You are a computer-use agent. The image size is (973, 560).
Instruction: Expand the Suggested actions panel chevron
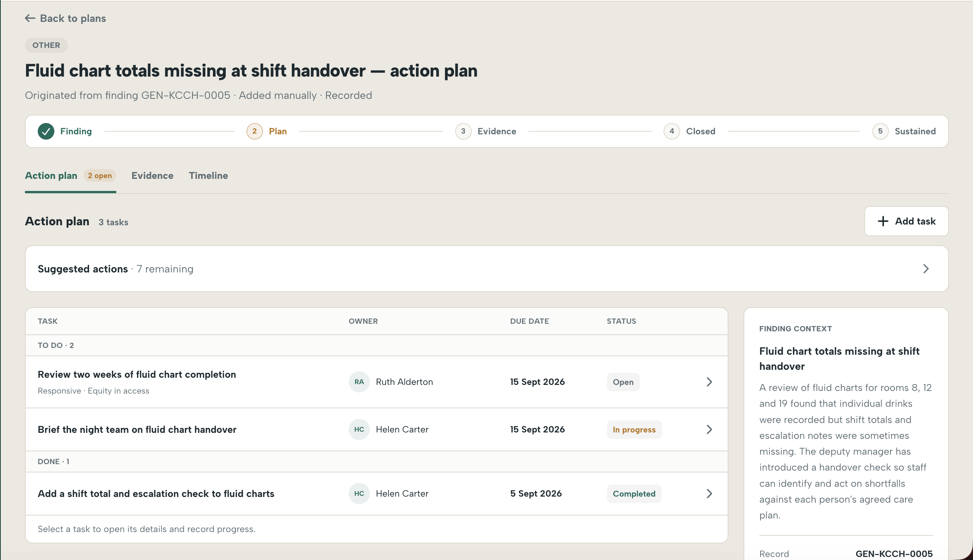coord(926,269)
